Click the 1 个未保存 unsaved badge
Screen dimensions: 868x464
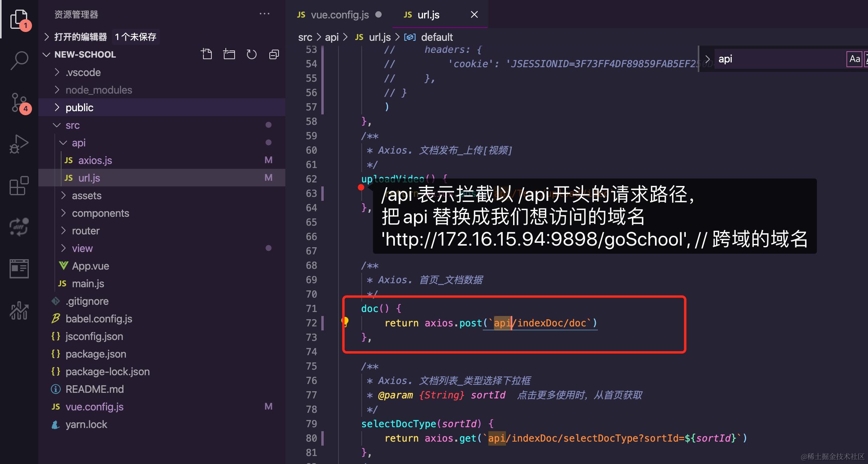pyautogui.click(x=135, y=37)
